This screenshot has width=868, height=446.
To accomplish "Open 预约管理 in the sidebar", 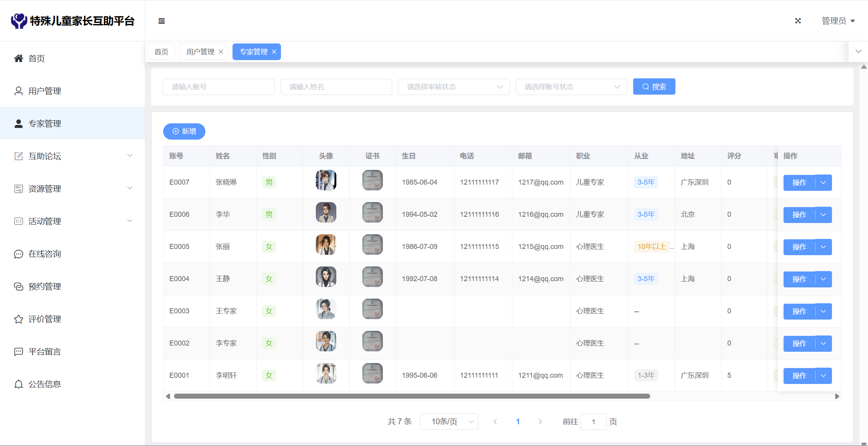I will (x=45, y=287).
